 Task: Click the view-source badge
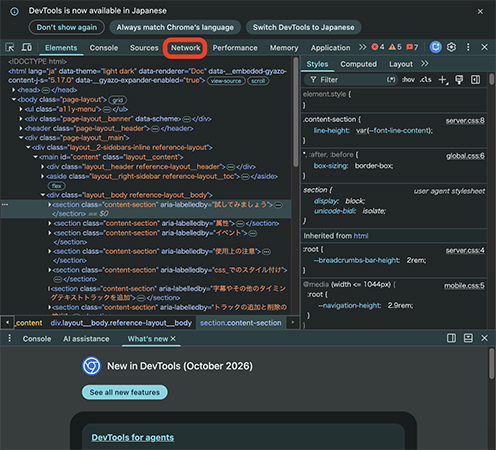(226, 81)
